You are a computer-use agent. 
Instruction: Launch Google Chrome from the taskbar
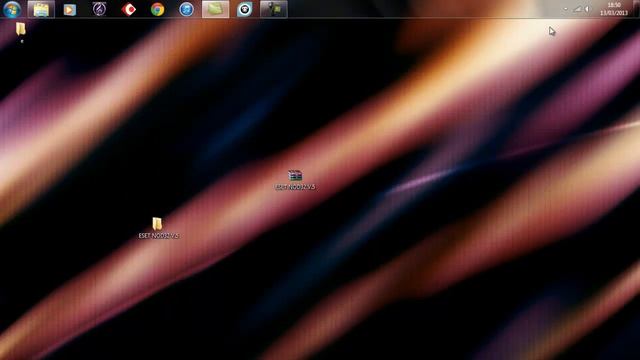pos(158,9)
